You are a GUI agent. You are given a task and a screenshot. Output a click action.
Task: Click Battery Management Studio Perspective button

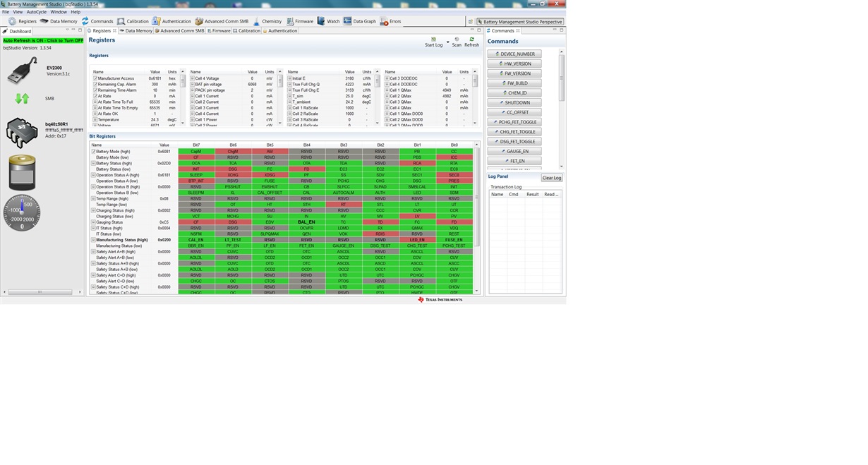coord(521,22)
